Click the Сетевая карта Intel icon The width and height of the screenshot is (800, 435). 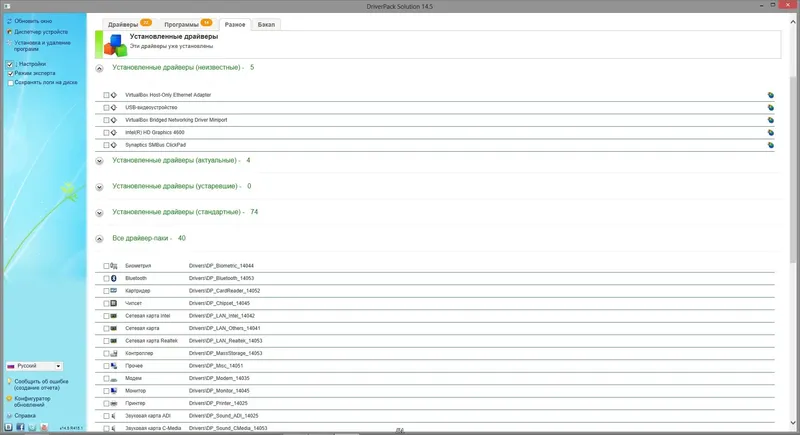click(114, 316)
